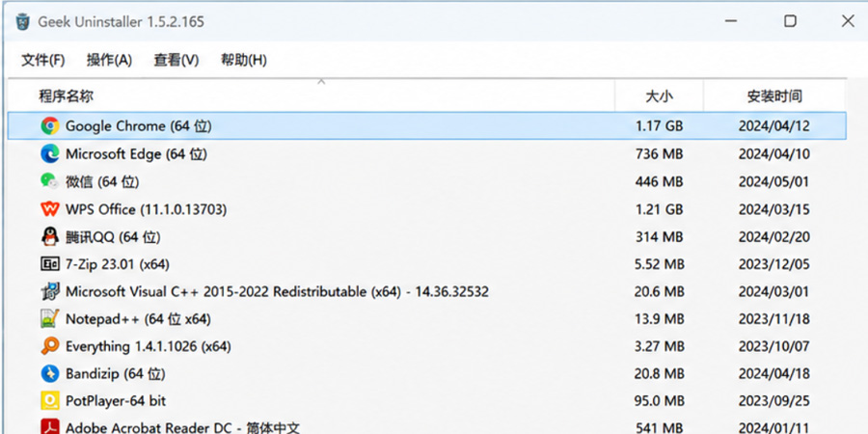Click the Microsoft Visual C++ Redistributable icon

pos(50,291)
